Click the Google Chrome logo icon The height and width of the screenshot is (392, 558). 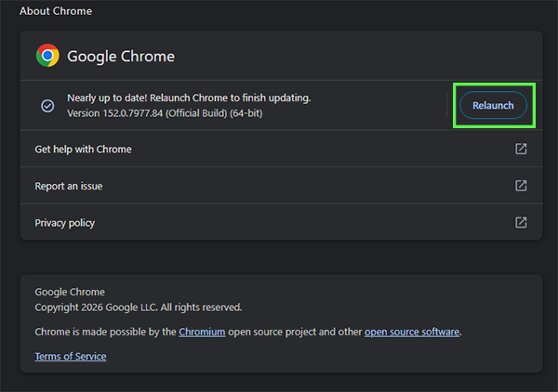pyautogui.click(x=47, y=56)
